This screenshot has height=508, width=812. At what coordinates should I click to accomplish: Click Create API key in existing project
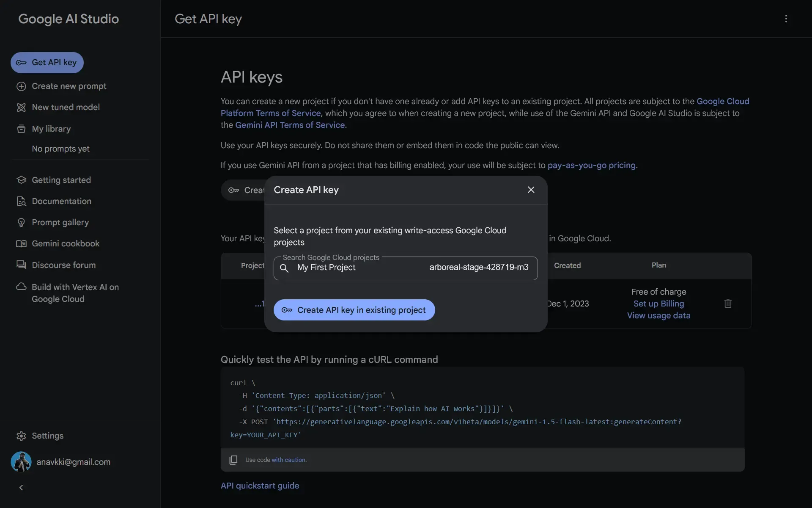354,309
